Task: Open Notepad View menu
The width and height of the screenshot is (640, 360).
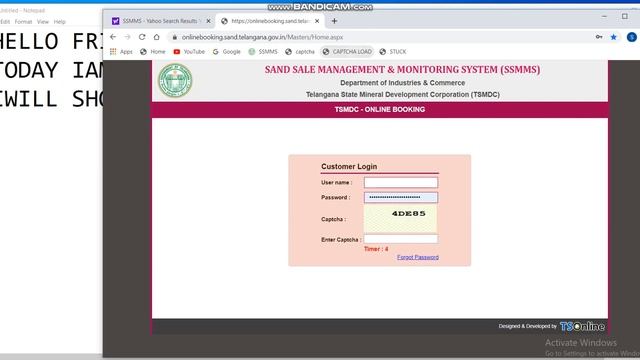Action: click(x=43, y=22)
